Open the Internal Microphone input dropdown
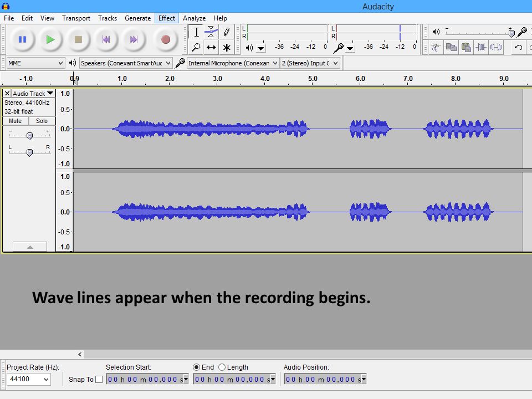 point(233,63)
